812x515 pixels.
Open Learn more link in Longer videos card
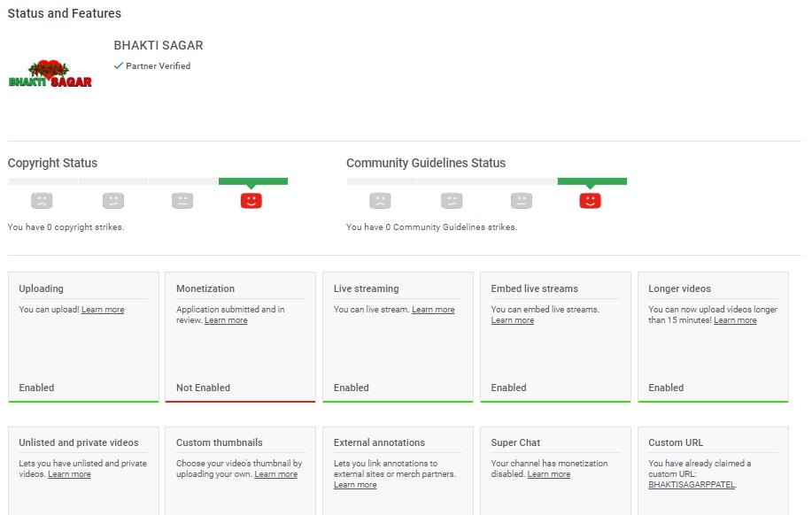735,320
